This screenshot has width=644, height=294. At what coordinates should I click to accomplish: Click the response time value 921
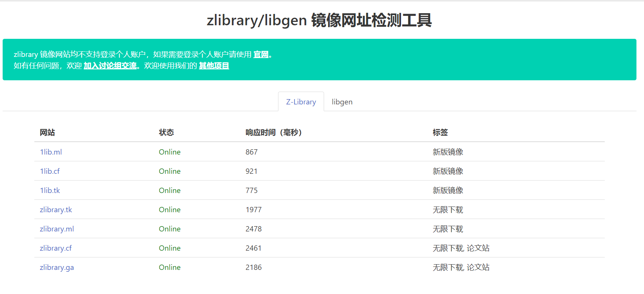(x=252, y=171)
